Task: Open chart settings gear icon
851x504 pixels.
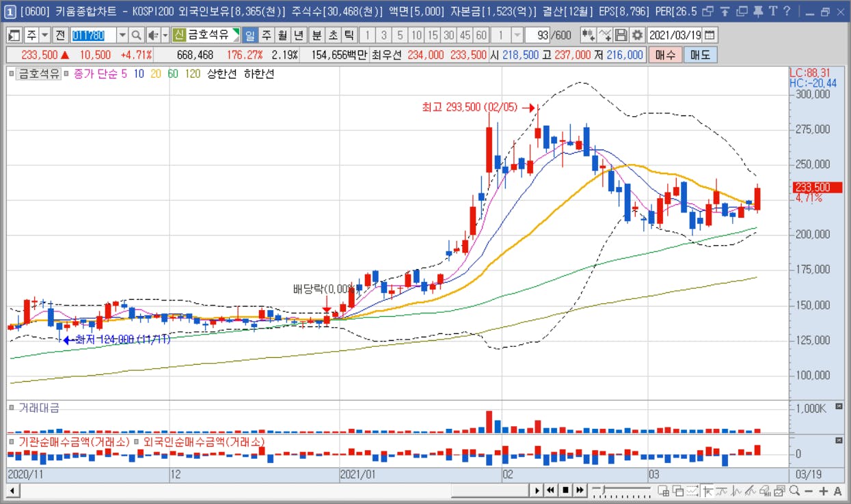Action: (637, 36)
